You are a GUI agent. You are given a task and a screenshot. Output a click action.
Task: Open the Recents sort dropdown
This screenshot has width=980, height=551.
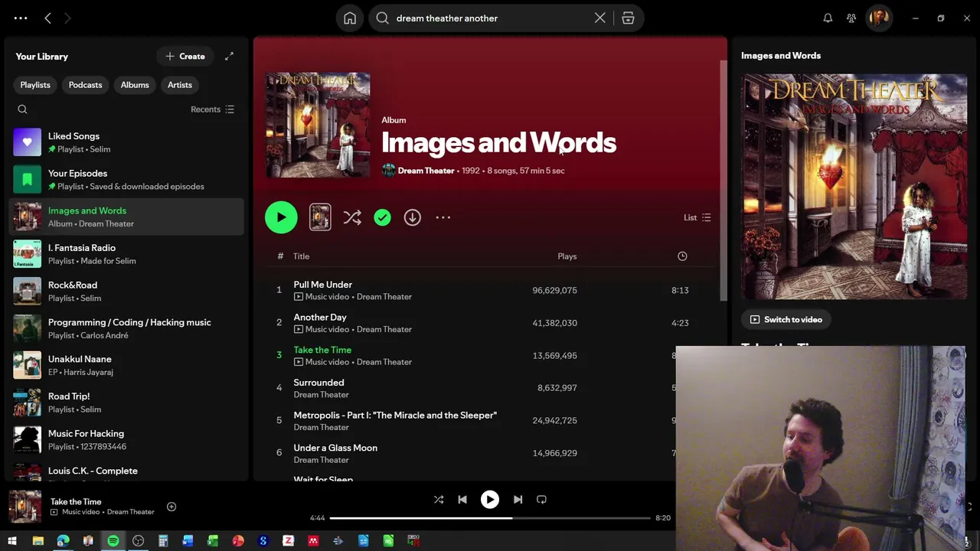tap(213, 109)
